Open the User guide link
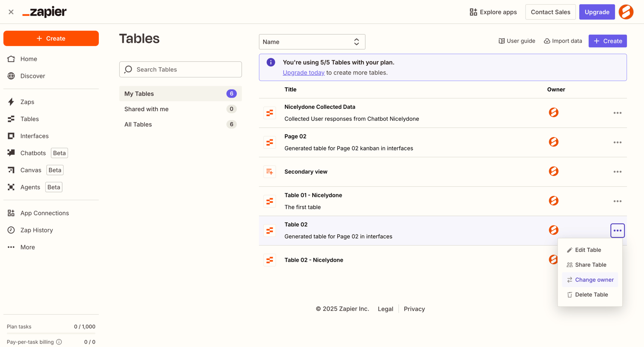The width and height of the screenshot is (644, 347). coord(517,41)
